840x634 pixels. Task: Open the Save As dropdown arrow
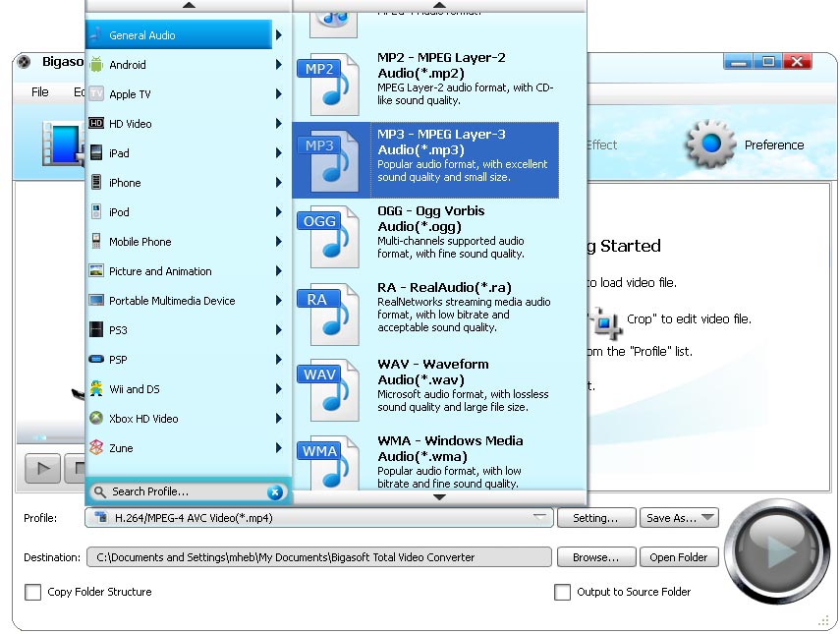pos(707,517)
